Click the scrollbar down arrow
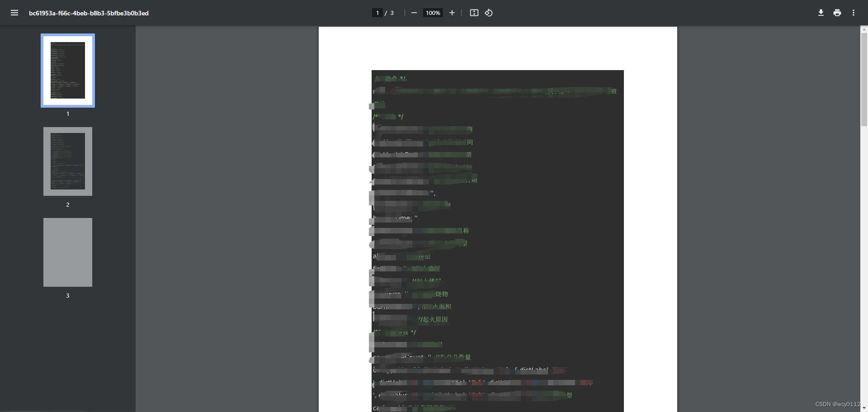This screenshot has height=412, width=868. (x=864, y=408)
